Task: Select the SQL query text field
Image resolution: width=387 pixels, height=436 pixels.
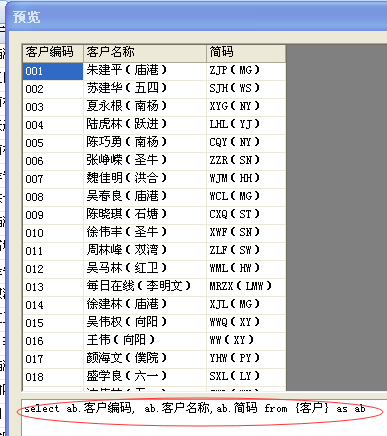Action: [204, 417]
